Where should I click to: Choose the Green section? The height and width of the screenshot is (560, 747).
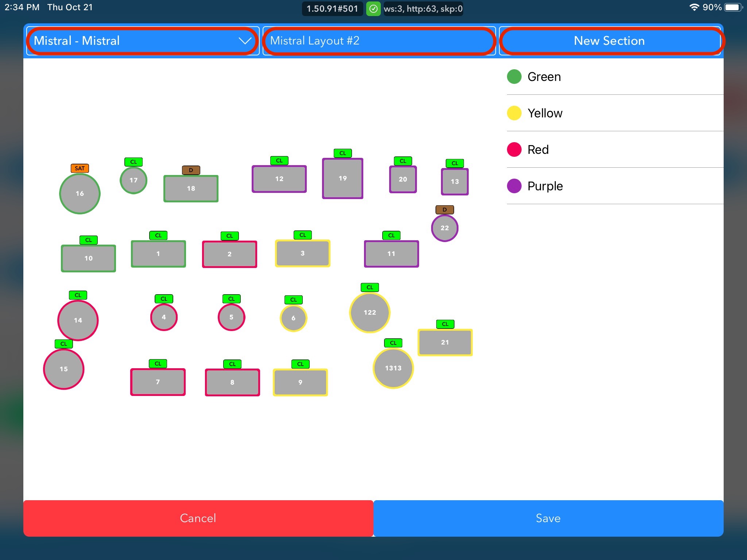click(x=543, y=77)
